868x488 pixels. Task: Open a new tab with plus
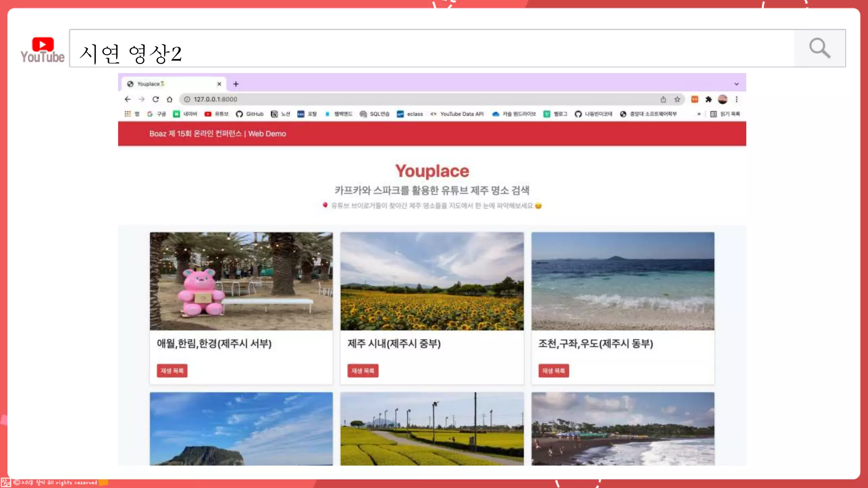[236, 84]
